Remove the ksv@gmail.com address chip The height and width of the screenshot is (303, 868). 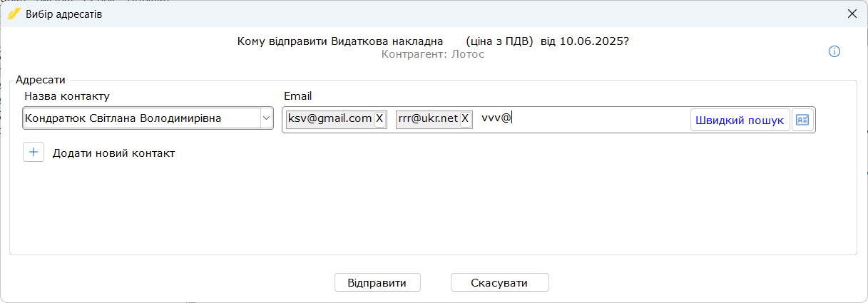point(380,118)
